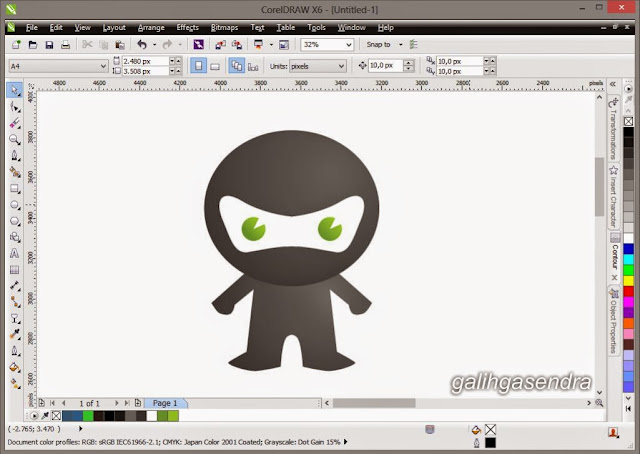Pick the Color Eyedropper tool
The height and width of the screenshot is (454, 640).
point(14,334)
